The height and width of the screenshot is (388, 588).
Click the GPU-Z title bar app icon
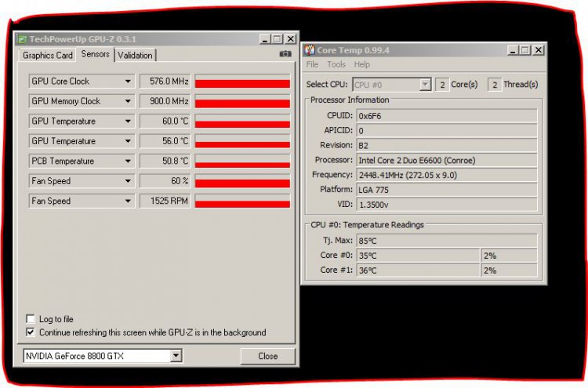(22, 39)
